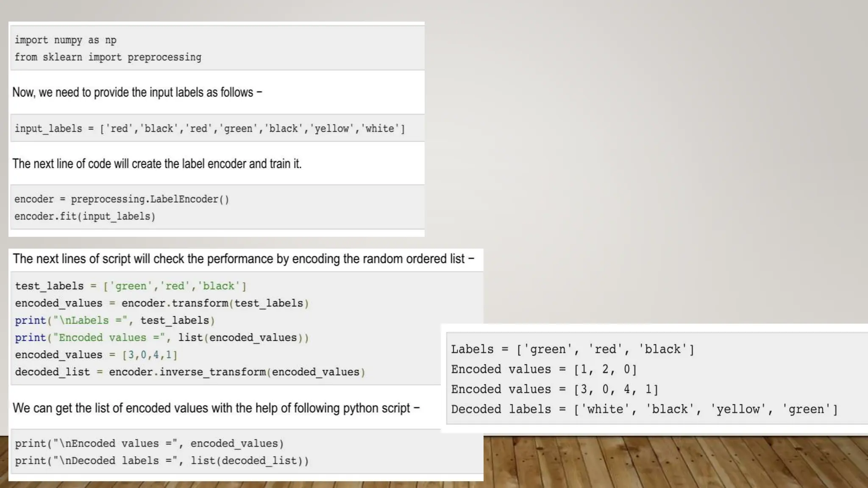Viewport: 868px width, 488px height.
Task: Click the input_labels list code line
Action: (x=210, y=128)
